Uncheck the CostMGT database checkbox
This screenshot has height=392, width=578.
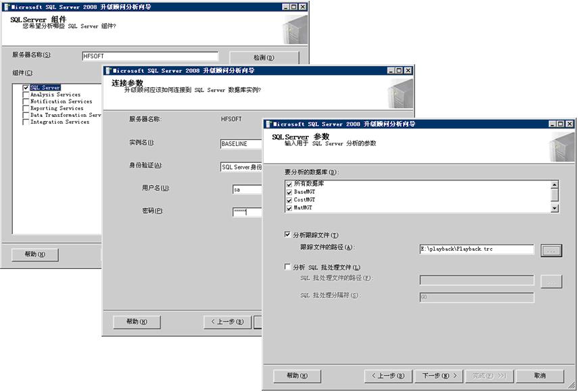tap(289, 200)
